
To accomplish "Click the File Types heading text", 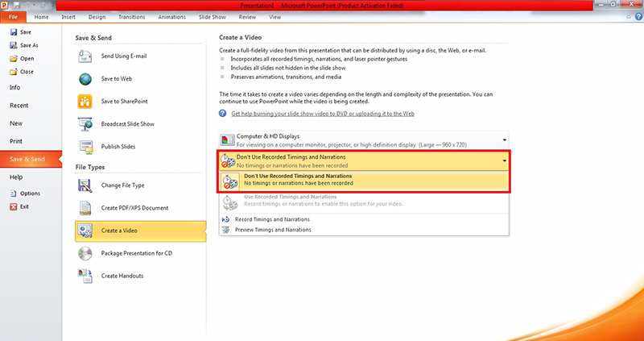I will point(90,167).
